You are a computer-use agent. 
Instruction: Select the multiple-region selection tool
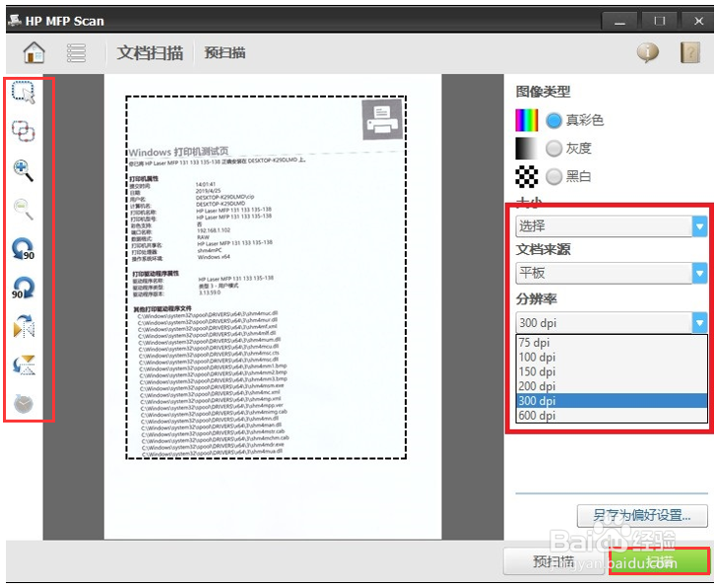pyautogui.click(x=24, y=131)
